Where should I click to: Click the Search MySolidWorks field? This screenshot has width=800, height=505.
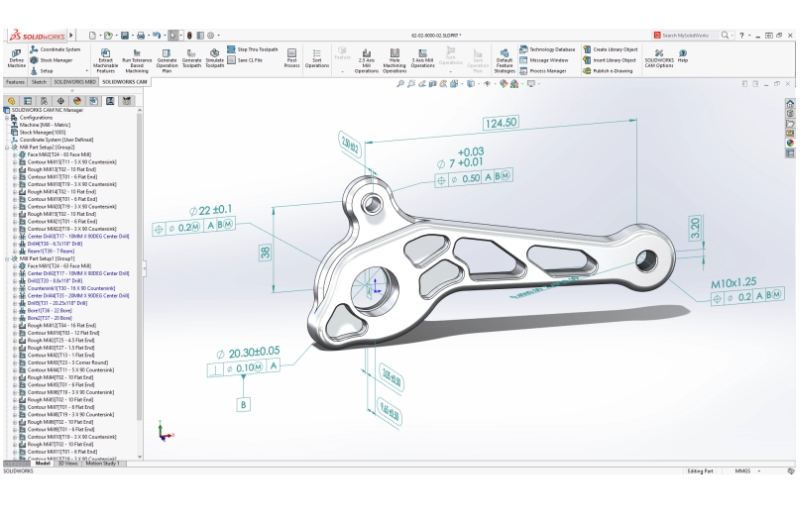(687, 35)
